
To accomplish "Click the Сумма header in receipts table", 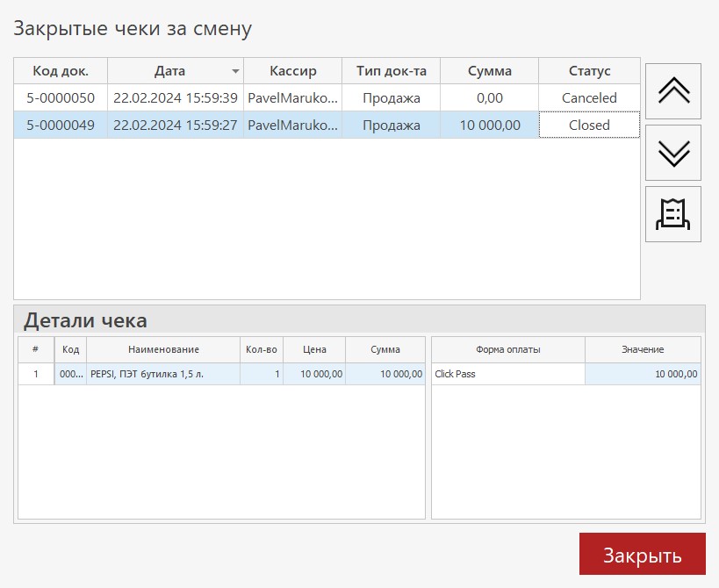I will point(489,71).
